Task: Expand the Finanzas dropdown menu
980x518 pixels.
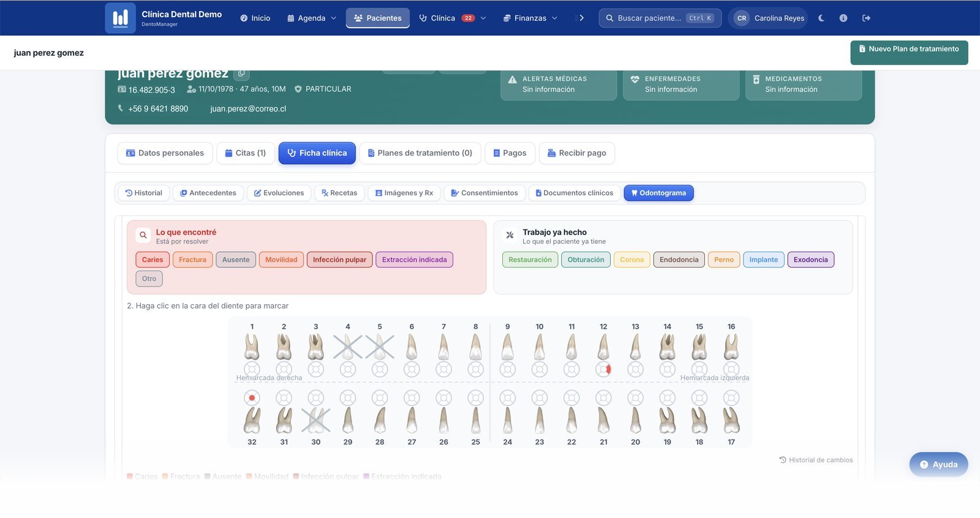Action: coord(530,18)
